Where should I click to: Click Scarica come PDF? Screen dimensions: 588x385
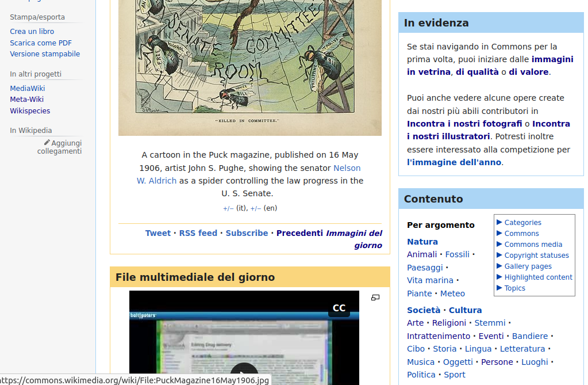pyautogui.click(x=41, y=43)
